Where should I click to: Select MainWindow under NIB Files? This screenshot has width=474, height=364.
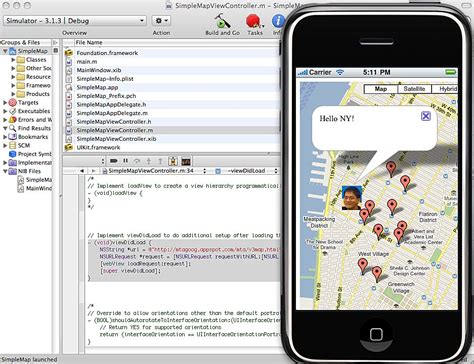click(x=35, y=188)
